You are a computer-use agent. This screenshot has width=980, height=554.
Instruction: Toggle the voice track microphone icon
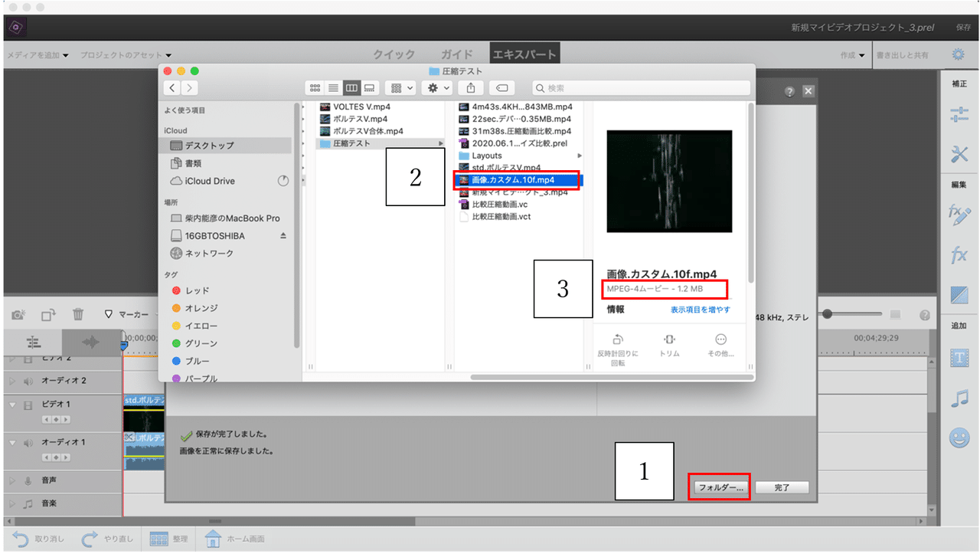pos(28,481)
